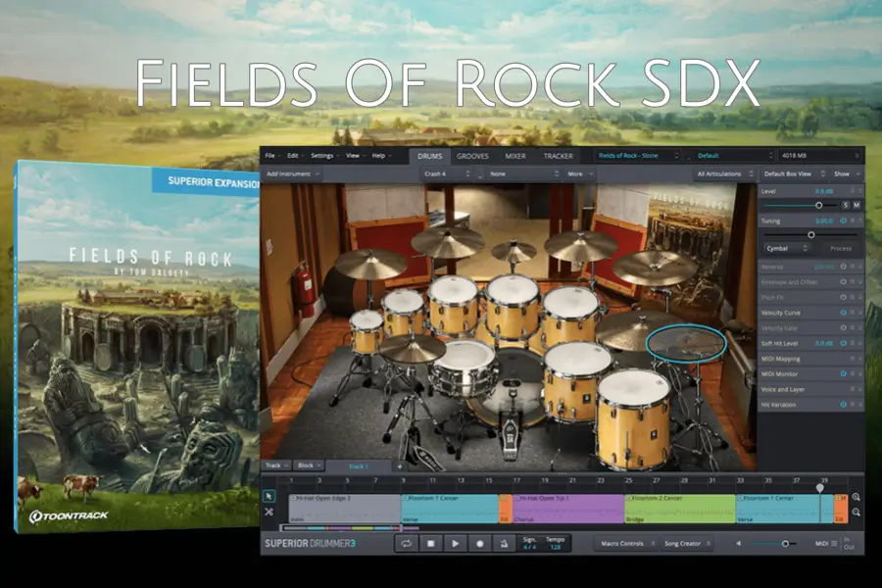Toggle MIDI Monitor power button

(843, 373)
